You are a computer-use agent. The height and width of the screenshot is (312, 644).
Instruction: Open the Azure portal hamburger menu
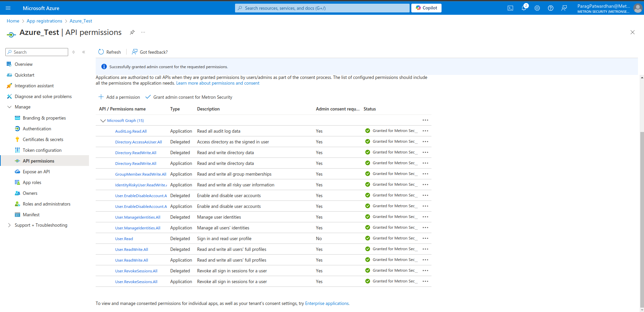coord(8,8)
